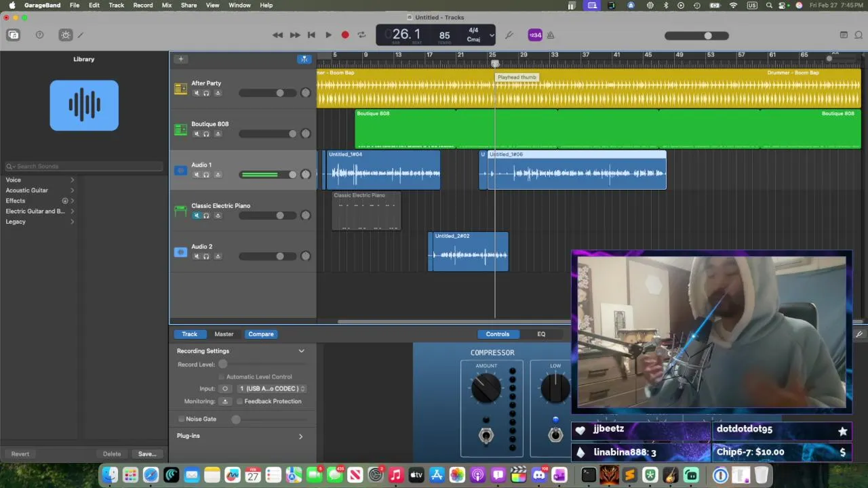Unmute the Classic Electric Piano track
Viewport: 868px width, 488px height.
click(x=197, y=216)
